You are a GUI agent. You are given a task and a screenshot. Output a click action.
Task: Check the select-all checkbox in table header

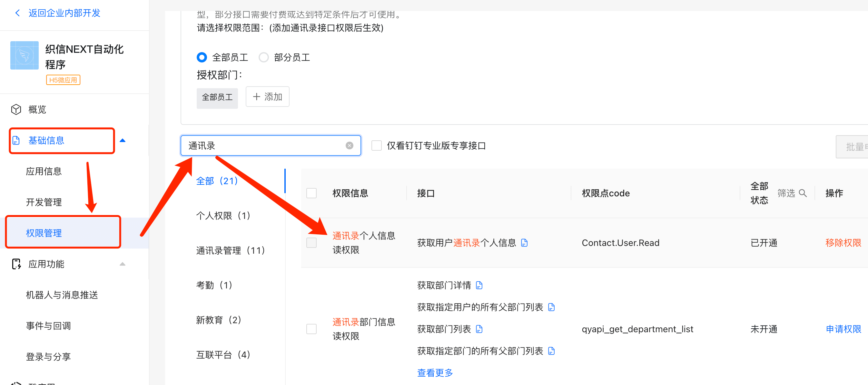click(x=311, y=193)
